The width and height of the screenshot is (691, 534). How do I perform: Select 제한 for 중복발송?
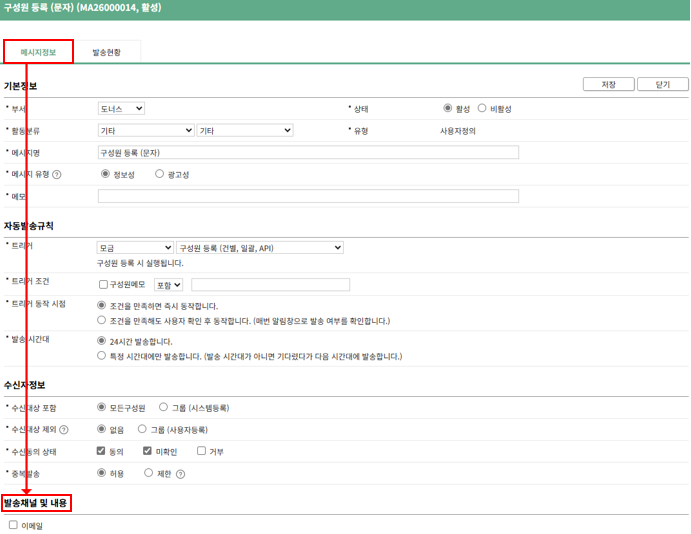click(149, 473)
